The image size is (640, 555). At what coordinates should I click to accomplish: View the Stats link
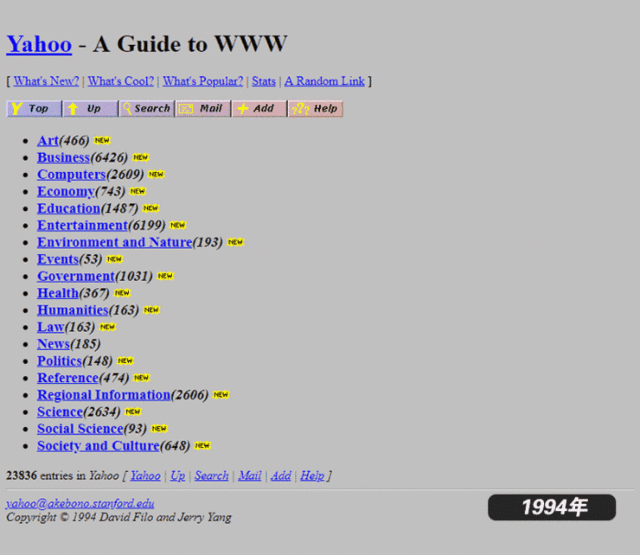(263, 81)
